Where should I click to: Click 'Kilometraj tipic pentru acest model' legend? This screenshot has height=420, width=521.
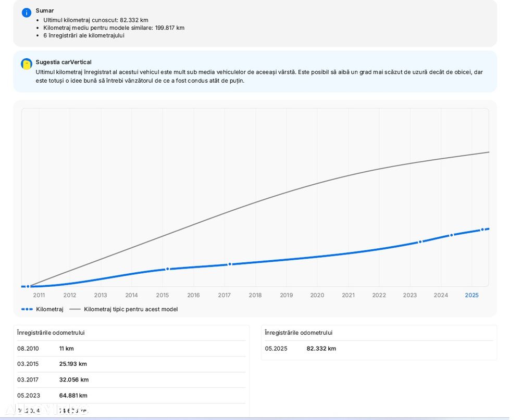131,309
